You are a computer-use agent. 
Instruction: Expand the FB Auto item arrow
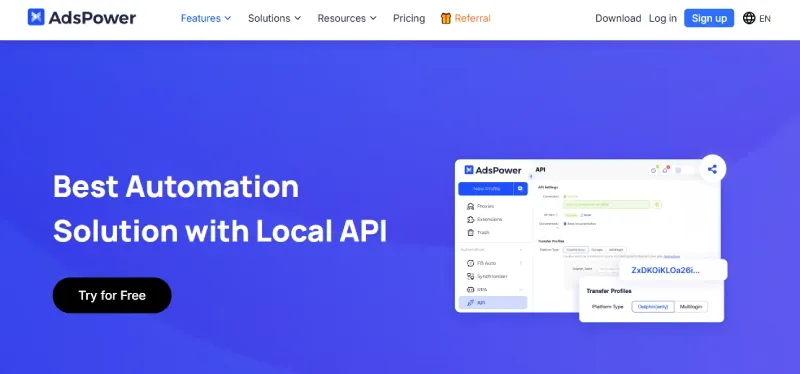click(521, 263)
